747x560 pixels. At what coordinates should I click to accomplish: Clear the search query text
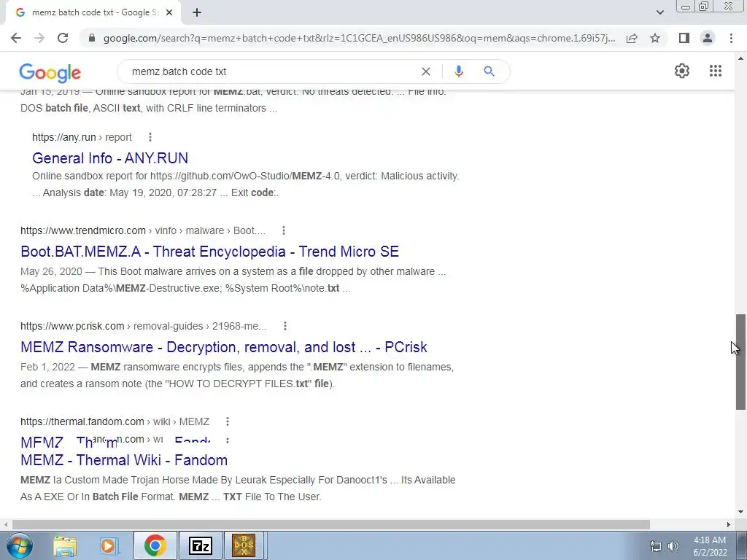426,71
